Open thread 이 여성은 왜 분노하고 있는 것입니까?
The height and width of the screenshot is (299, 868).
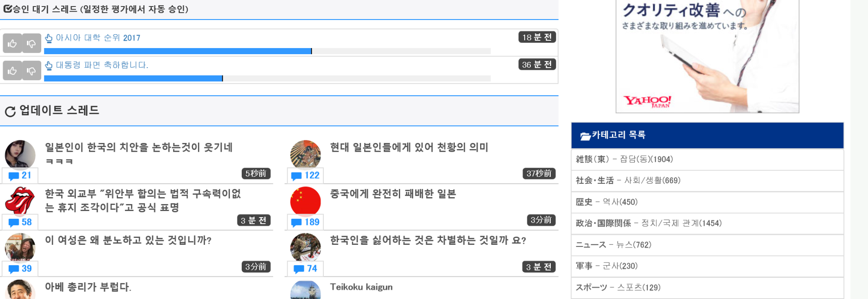click(x=128, y=240)
